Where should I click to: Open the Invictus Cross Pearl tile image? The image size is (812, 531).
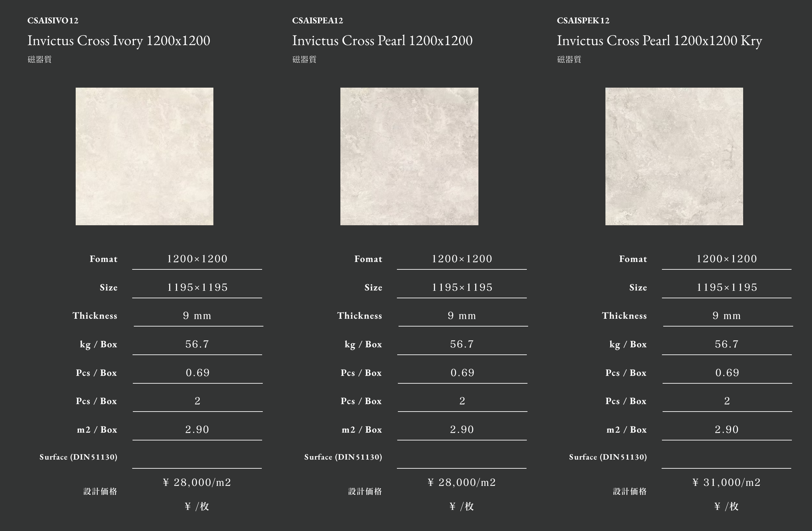click(409, 156)
